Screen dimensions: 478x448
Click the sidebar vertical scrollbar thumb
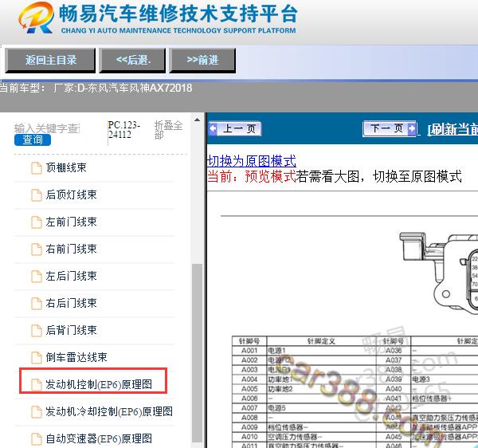click(x=198, y=352)
